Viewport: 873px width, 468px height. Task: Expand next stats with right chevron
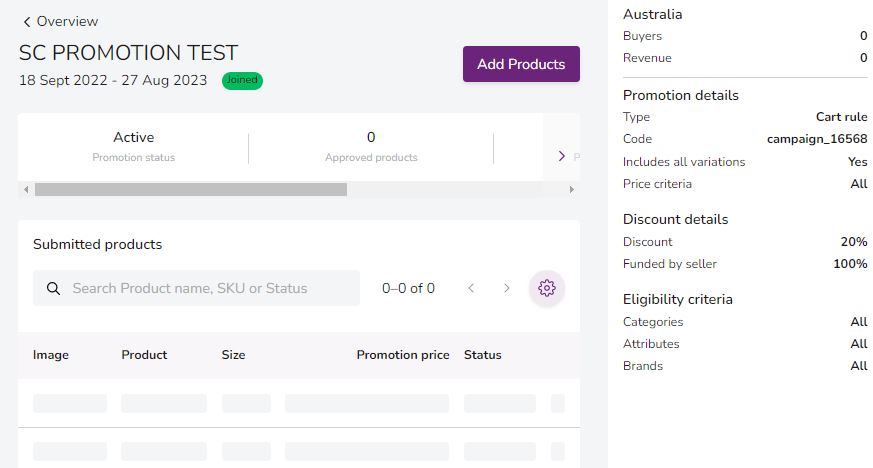561,156
